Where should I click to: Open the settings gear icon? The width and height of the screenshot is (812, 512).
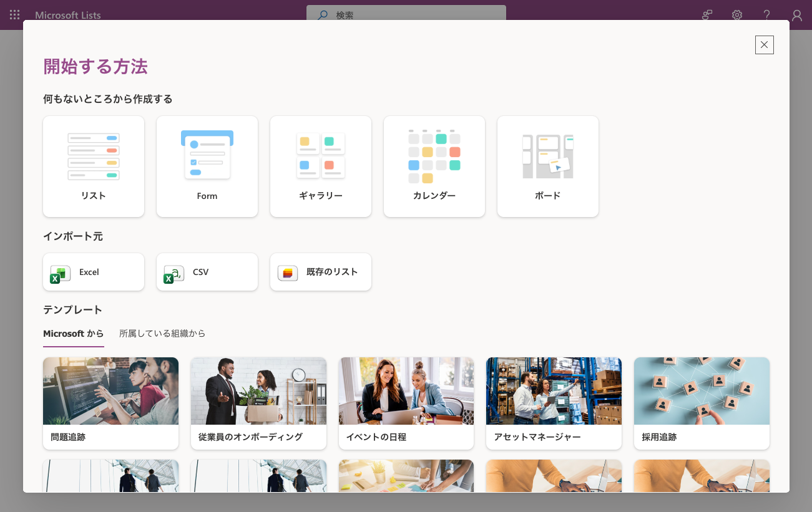(x=737, y=15)
